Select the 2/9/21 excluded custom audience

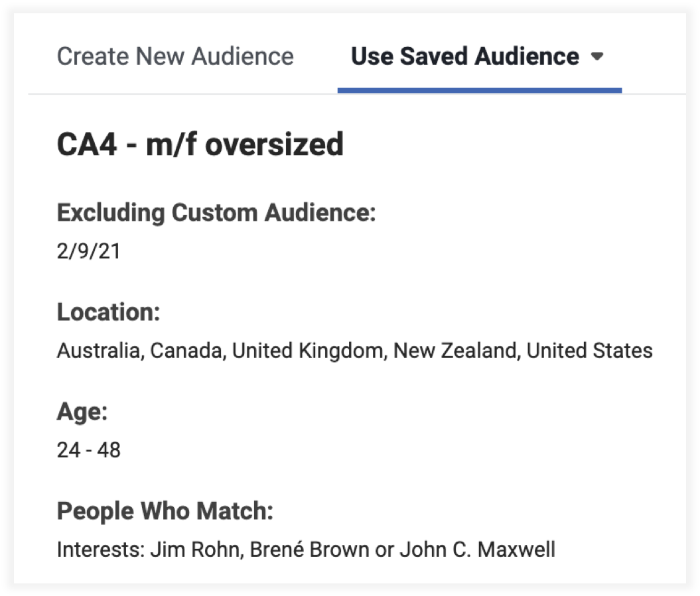click(88, 252)
